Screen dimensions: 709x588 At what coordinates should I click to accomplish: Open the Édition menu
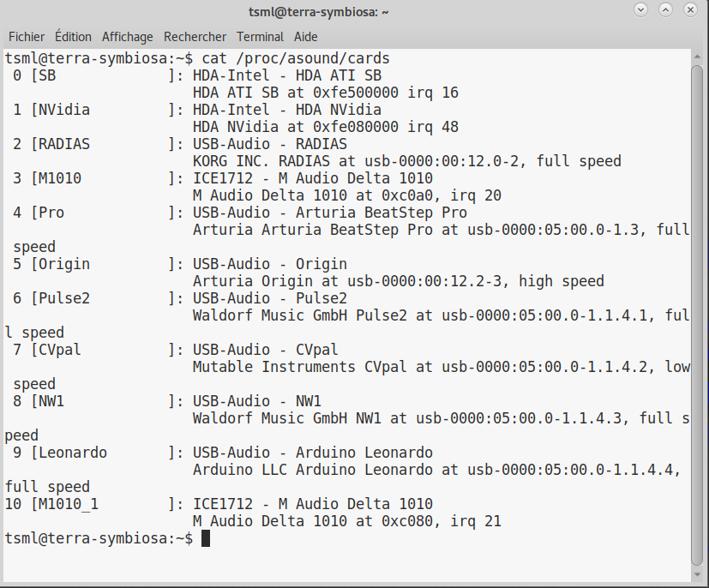click(73, 37)
